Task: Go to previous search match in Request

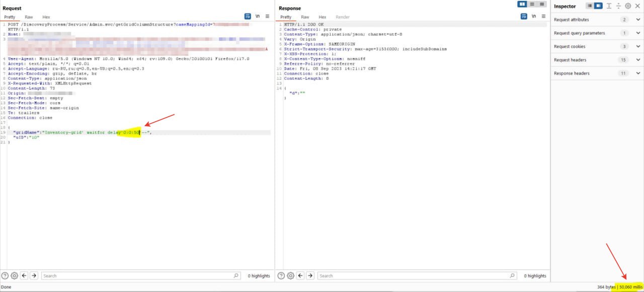Action: 24,275
